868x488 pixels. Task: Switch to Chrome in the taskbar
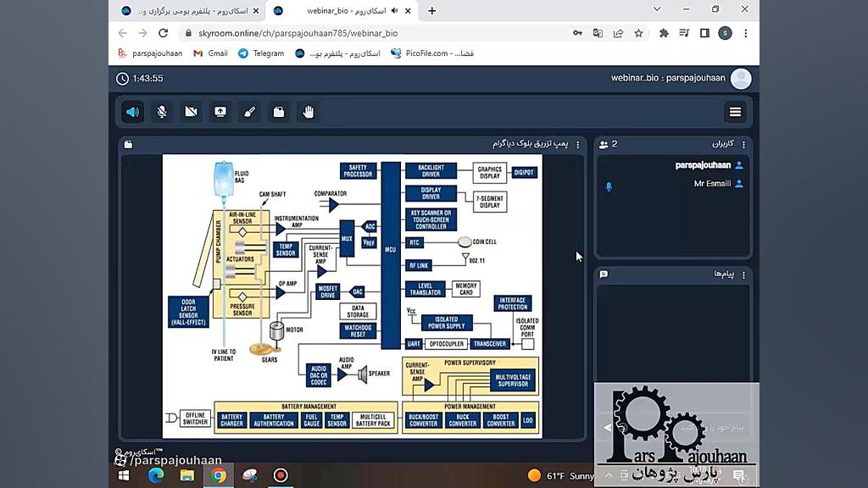218,475
